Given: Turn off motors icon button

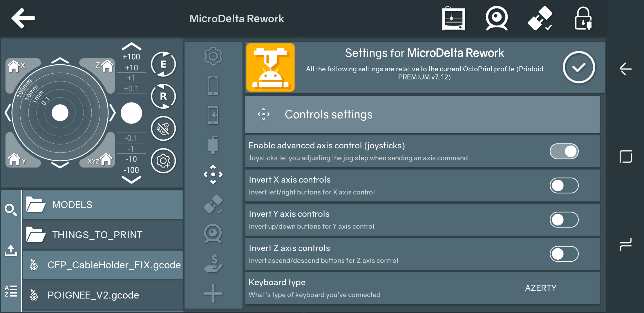Looking at the screenshot, I should tap(163, 129).
